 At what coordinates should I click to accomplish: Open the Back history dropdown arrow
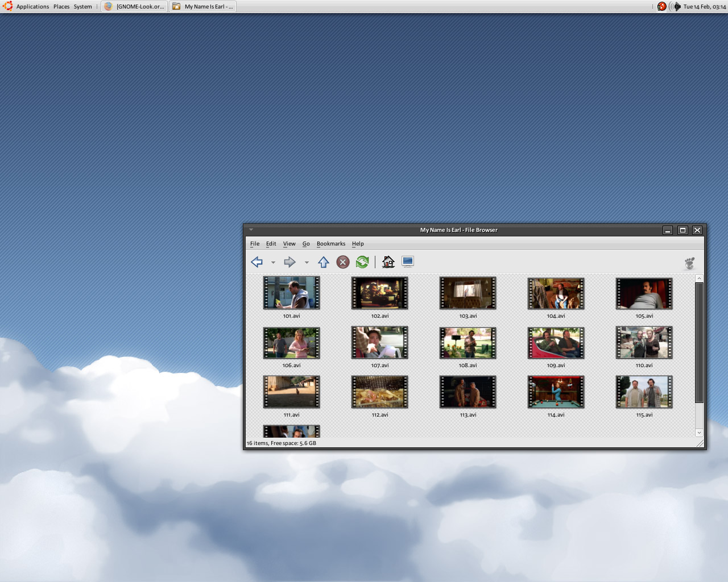pyautogui.click(x=273, y=263)
